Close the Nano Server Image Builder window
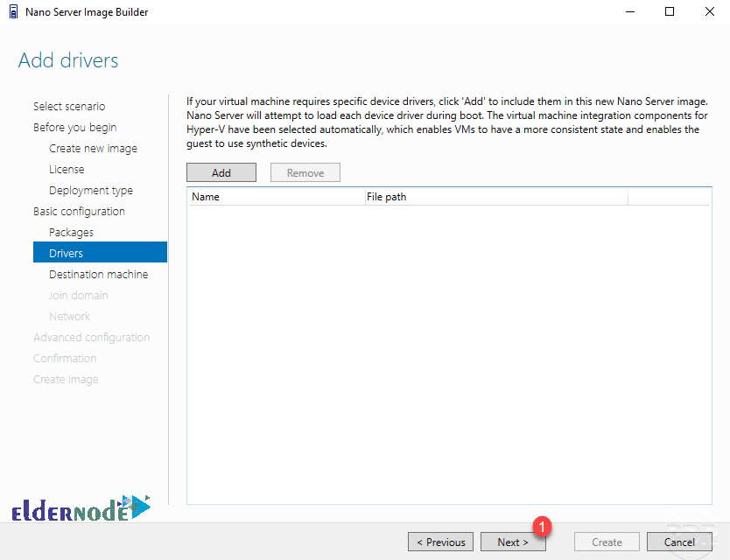Screen dimensions: 730x560 pyautogui.click(x=710, y=11)
